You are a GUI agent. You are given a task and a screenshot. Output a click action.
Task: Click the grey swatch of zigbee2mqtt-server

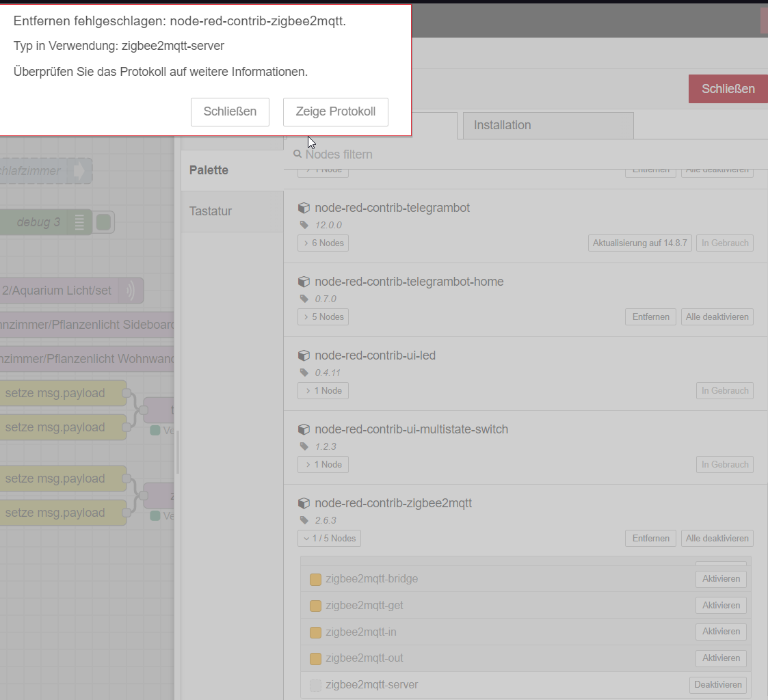[x=315, y=686]
